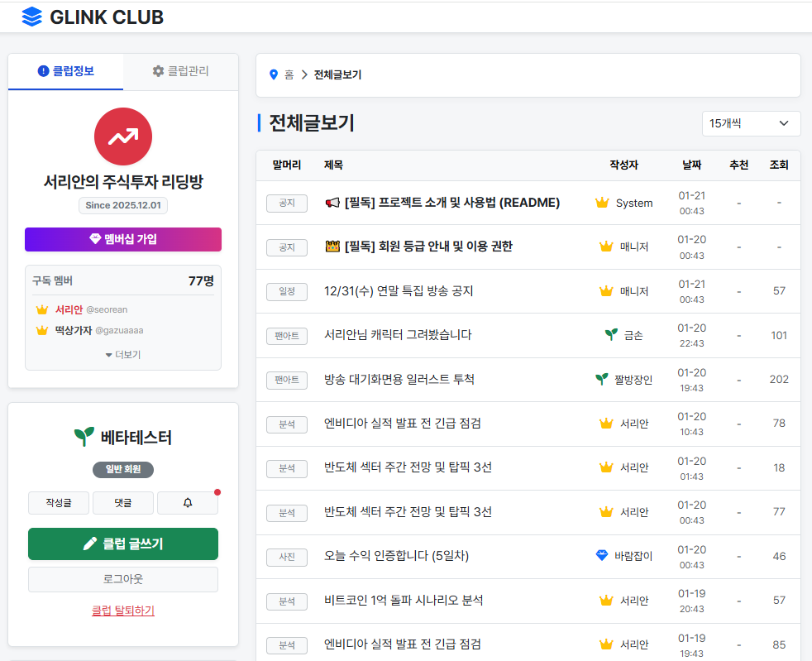Click the sprout icon beside 짤방장인
The image size is (812, 661).
[x=601, y=379]
